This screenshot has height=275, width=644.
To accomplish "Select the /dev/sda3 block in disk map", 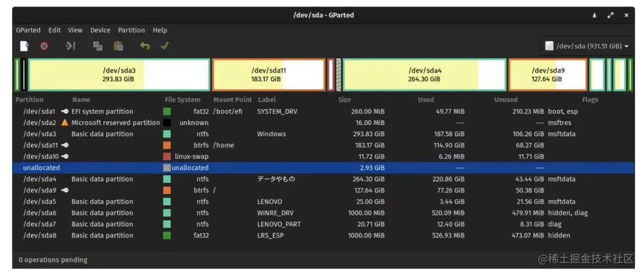I will [119, 74].
